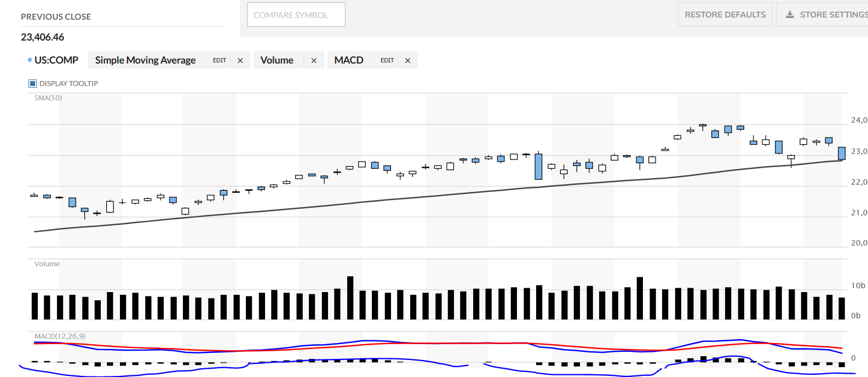Screen dimensions: 868x377
Task: Edit MACD indicator settings
Action: point(387,60)
